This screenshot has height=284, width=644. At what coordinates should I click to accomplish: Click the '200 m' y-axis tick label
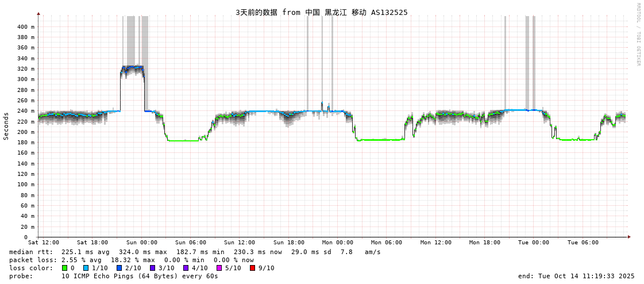click(x=25, y=132)
